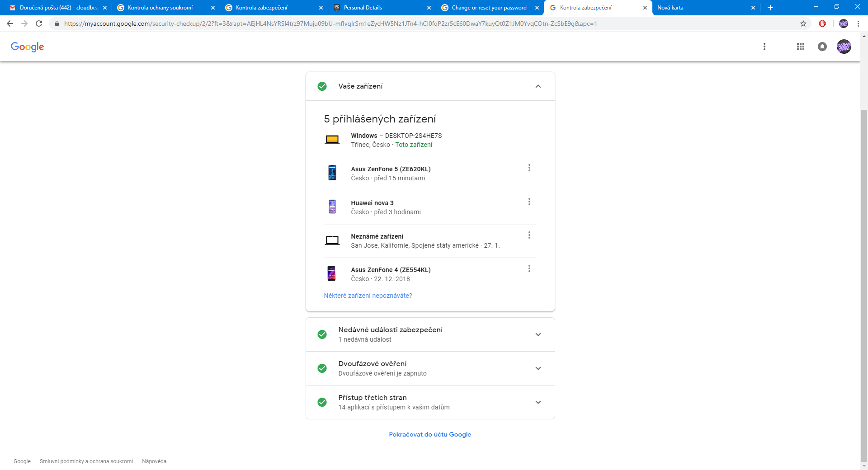
Task: Click the address bar URL field
Action: (x=330, y=23)
